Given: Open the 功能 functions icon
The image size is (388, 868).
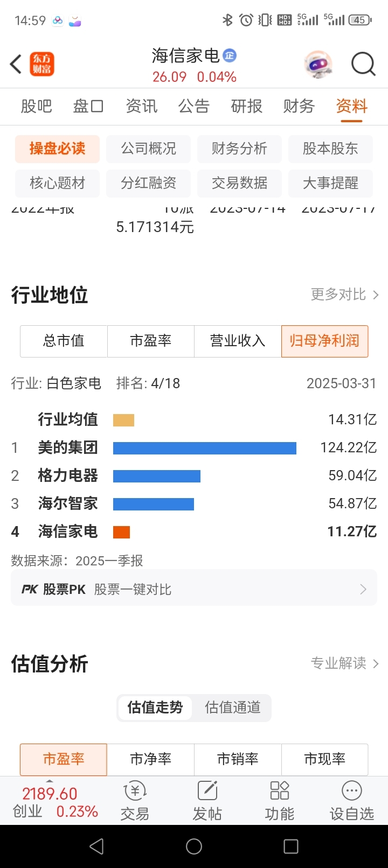Looking at the screenshot, I should tap(279, 801).
